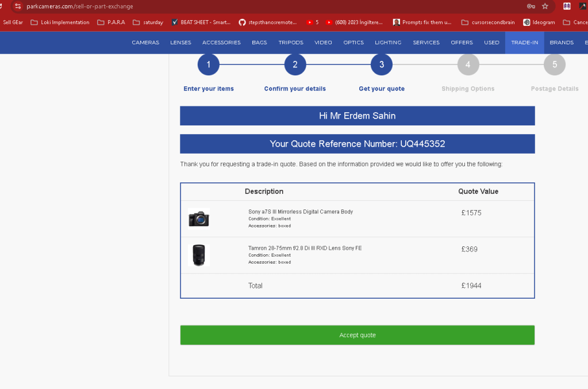Click the Confirm your details step label
Image resolution: width=588 pixels, height=389 pixels.
(x=295, y=89)
